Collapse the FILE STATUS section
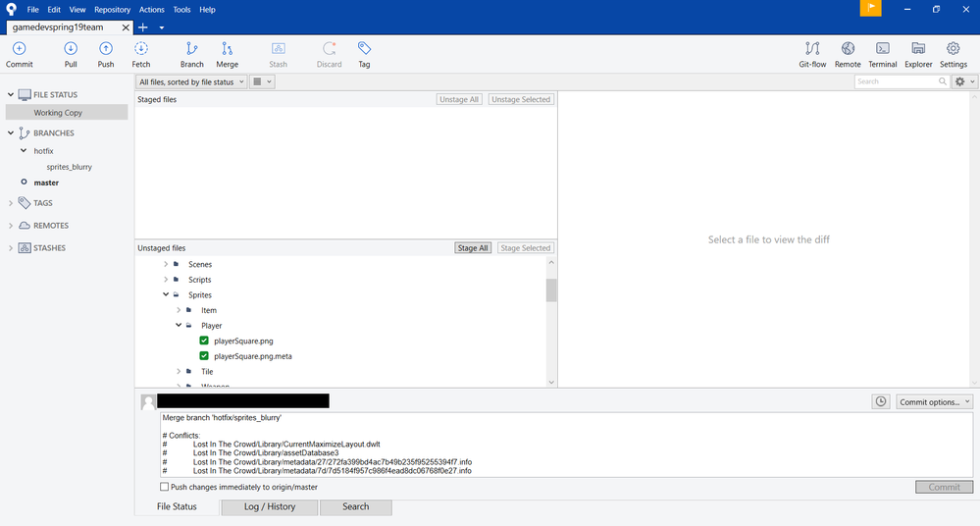This screenshot has height=526, width=980. 11,94
